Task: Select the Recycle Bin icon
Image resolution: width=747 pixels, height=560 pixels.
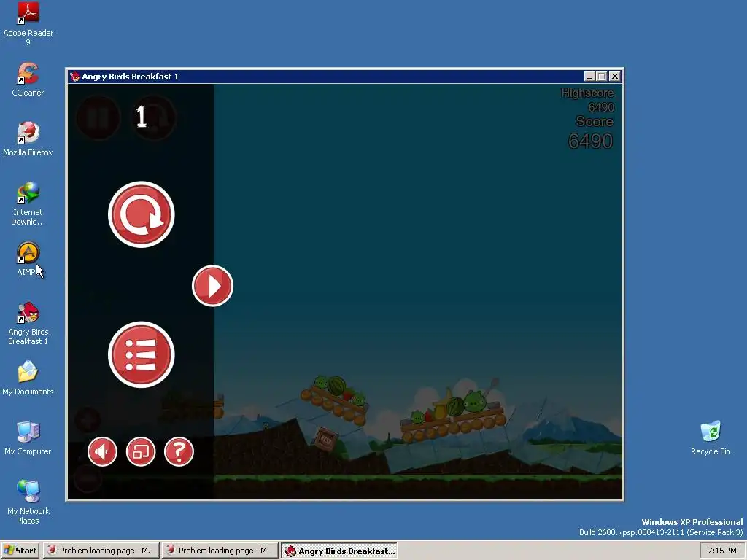Action: click(x=711, y=438)
